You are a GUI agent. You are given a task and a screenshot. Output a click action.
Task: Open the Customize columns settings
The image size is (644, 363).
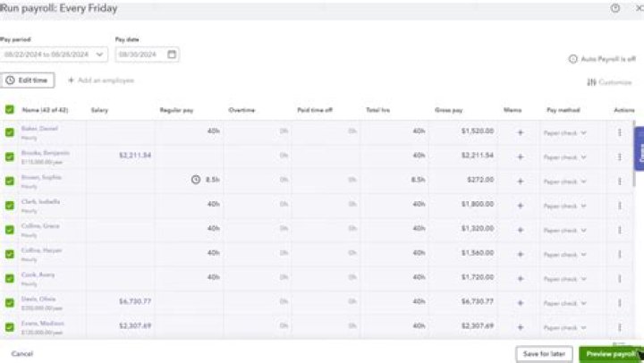609,82
